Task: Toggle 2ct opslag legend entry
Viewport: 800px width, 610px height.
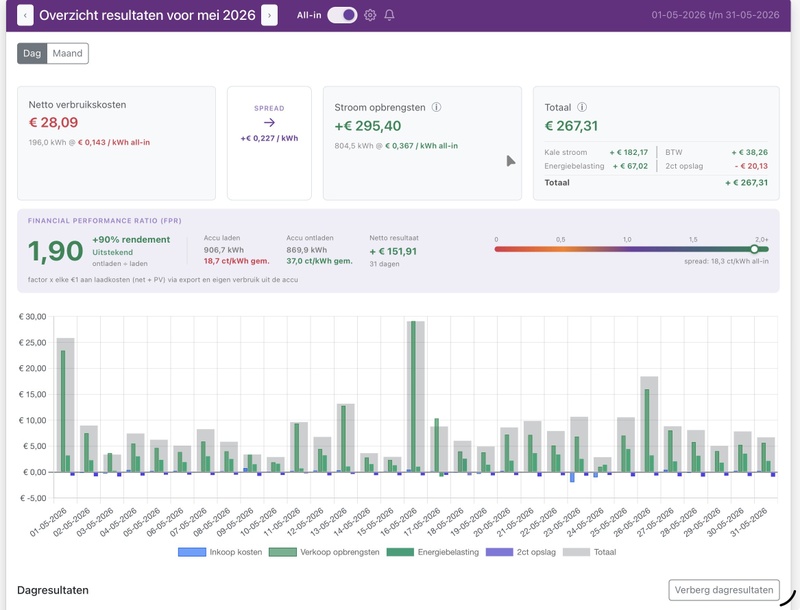Action: coord(521,552)
